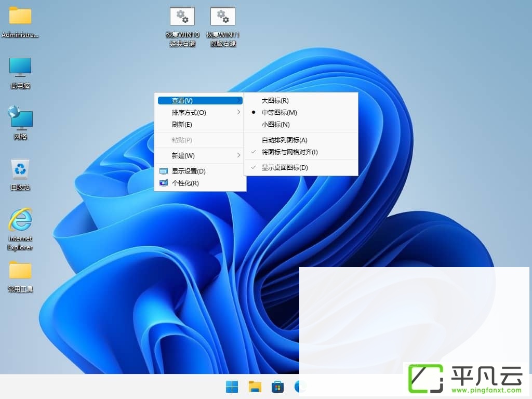Expand the 新建(W) submenu arrow

pyautogui.click(x=239, y=155)
